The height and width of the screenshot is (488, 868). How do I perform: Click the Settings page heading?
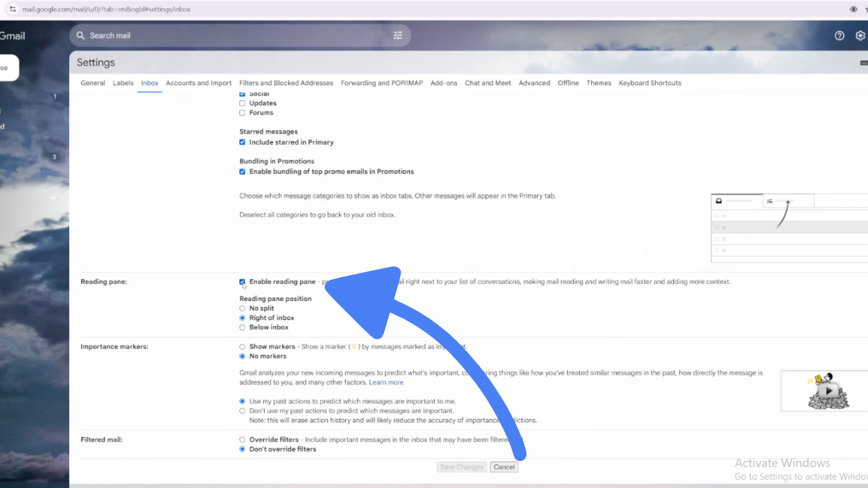click(96, 62)
